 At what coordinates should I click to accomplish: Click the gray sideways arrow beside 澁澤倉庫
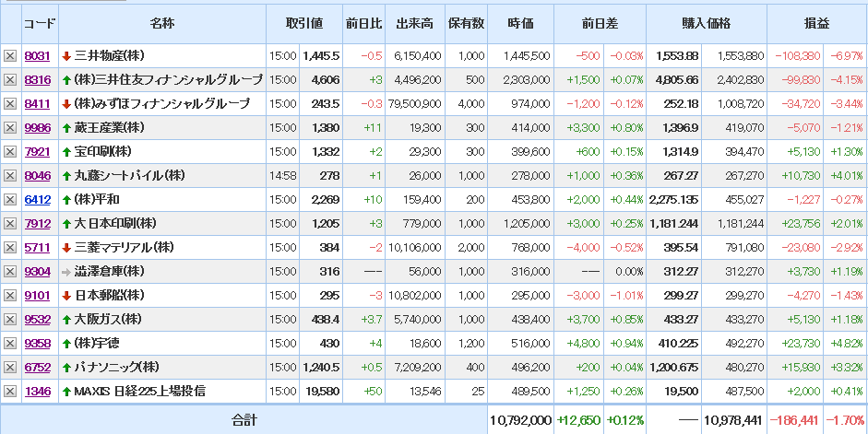(x=66, y=271)
